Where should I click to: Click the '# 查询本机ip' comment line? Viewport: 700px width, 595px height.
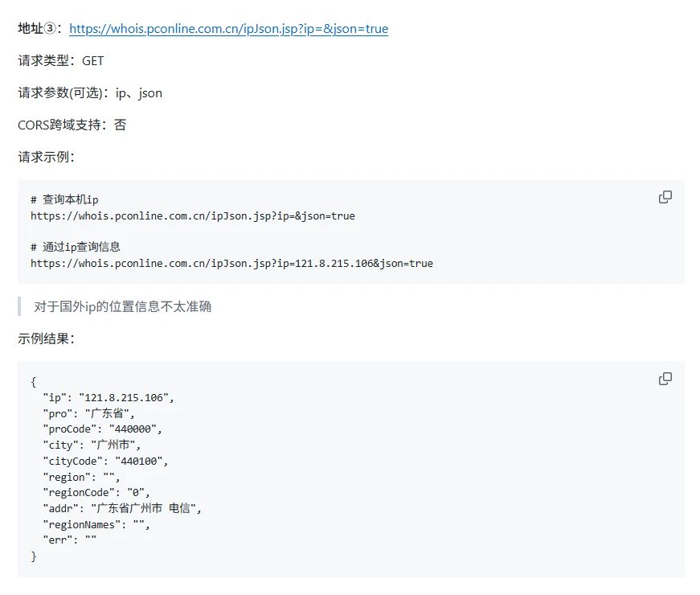coord(64,199)
